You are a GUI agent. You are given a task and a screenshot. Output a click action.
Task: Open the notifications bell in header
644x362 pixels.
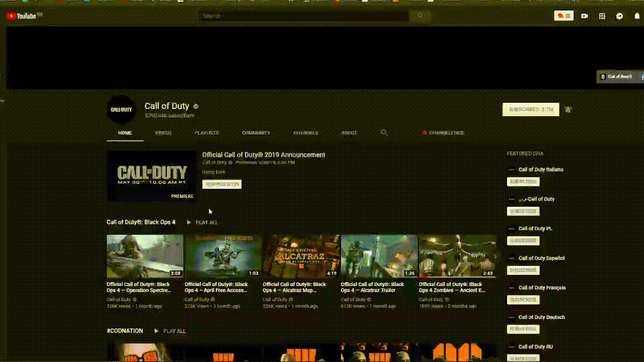pos(637,16)
